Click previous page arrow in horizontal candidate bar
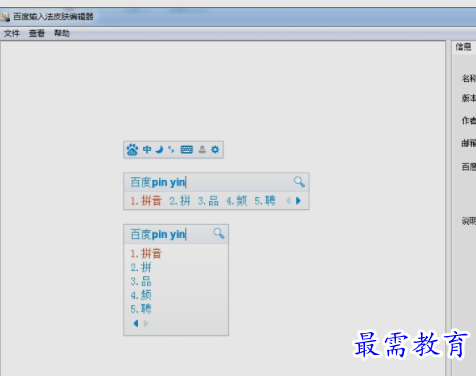 (288, 201)
